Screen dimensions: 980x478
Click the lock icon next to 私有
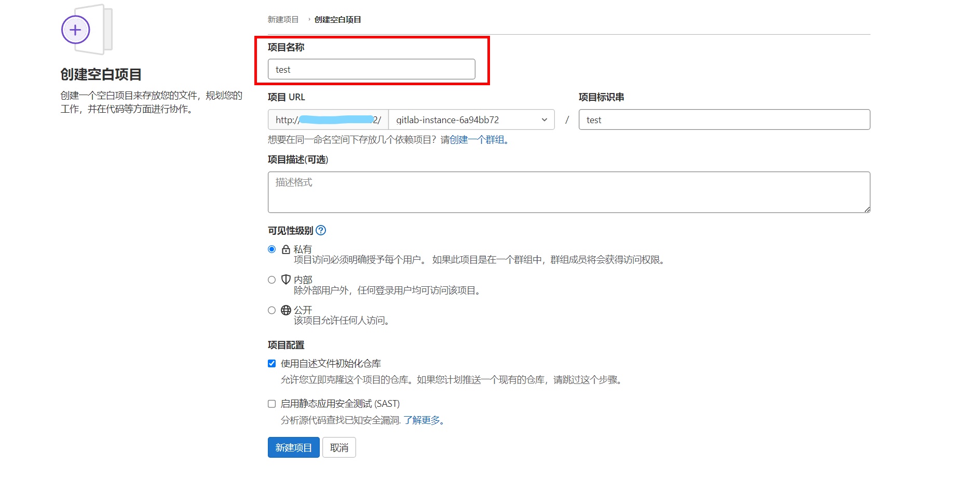pyautogui.click(x=285, y=249)
